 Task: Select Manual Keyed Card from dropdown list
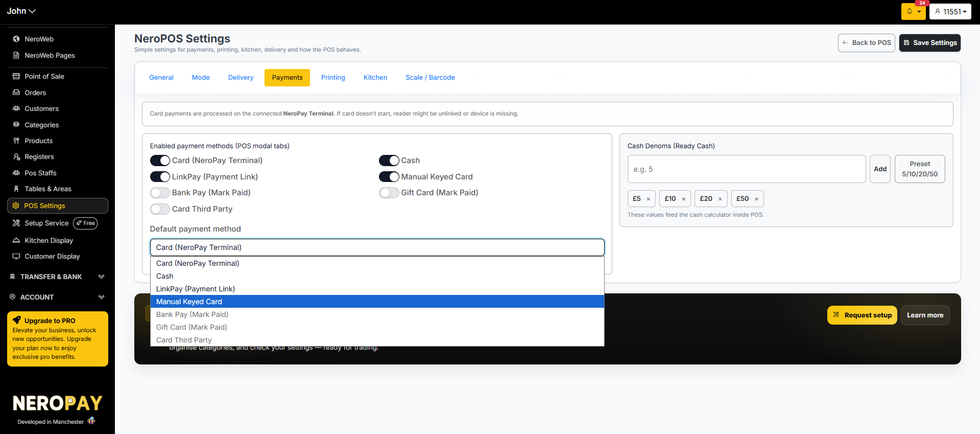click(x=377, y=302)
